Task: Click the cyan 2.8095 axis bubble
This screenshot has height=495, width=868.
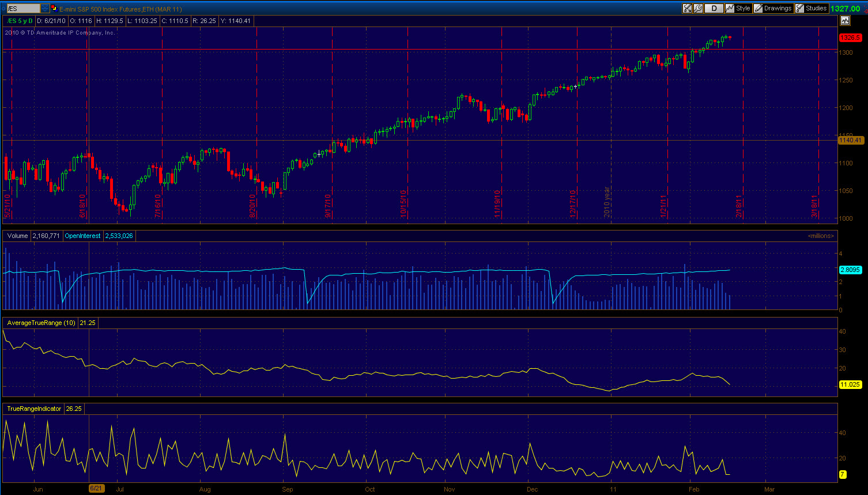Action: click(x=850, y=270)
